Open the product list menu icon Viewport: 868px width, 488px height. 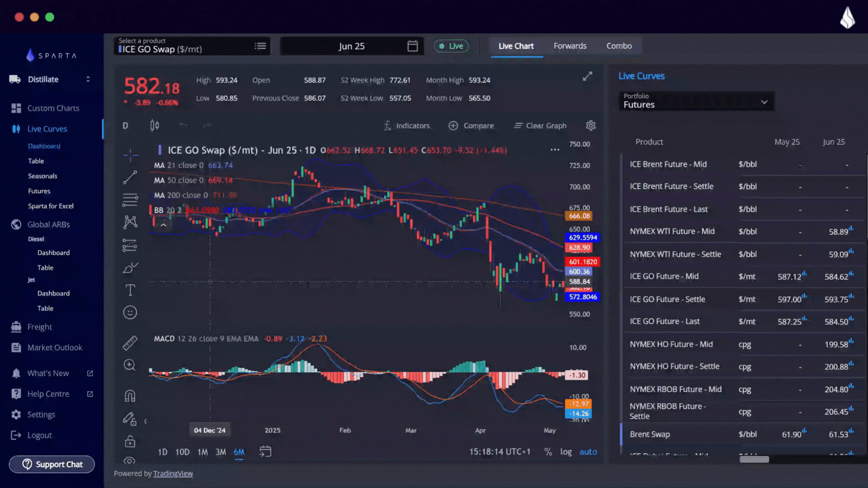coord(260,46)
